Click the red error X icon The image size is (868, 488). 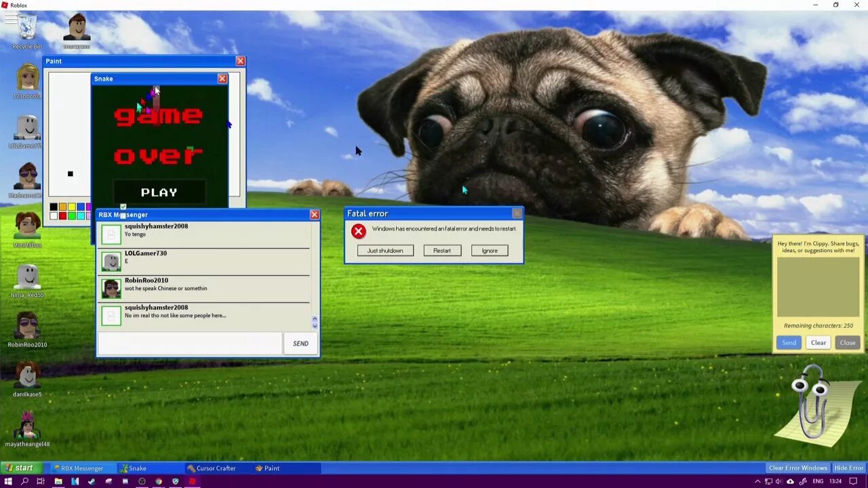point(359,231)
